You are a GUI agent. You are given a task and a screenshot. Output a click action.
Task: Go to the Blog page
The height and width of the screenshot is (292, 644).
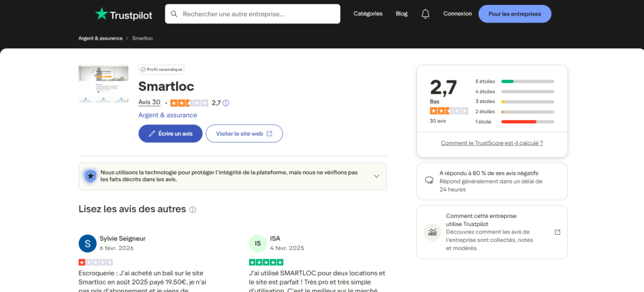point(402,14)
